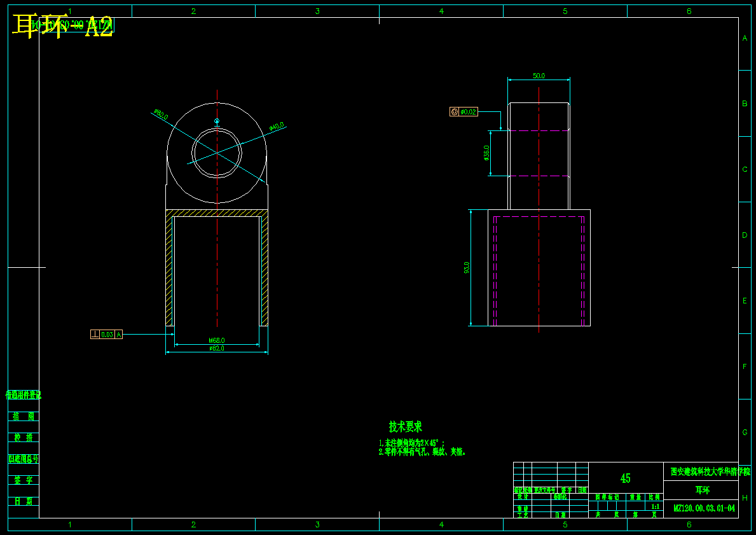Viewport: 756px width, 535px height.
Task: Select the part name '耳环' in the title block
Action: (702, 490)
